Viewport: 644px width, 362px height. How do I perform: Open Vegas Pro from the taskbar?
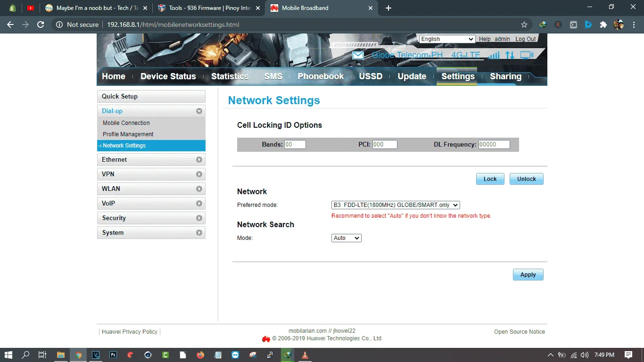tap(96, 355)
